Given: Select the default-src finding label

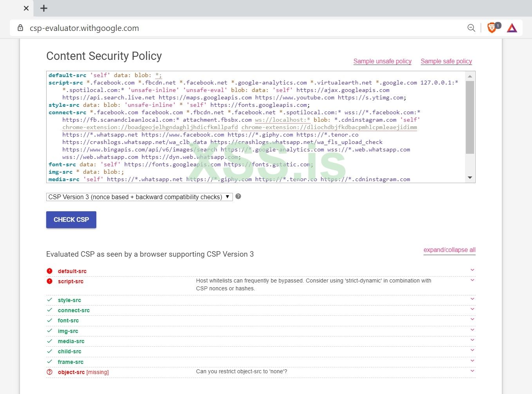Looking at the screenshot, I should pos(72,271).
